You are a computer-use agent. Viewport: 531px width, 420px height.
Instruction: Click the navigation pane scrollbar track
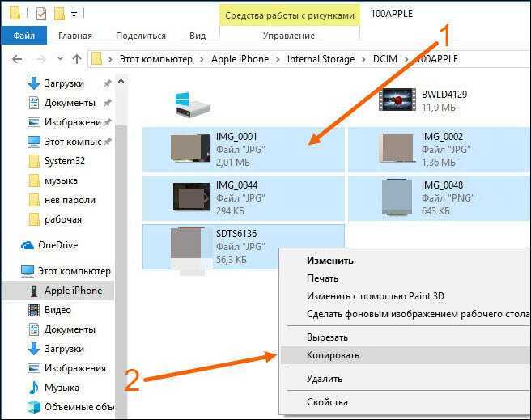pos(121,271)
